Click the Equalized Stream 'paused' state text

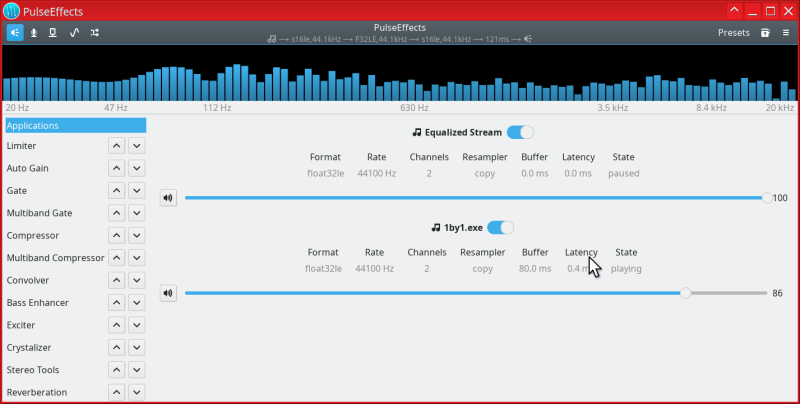click(623, 173)
